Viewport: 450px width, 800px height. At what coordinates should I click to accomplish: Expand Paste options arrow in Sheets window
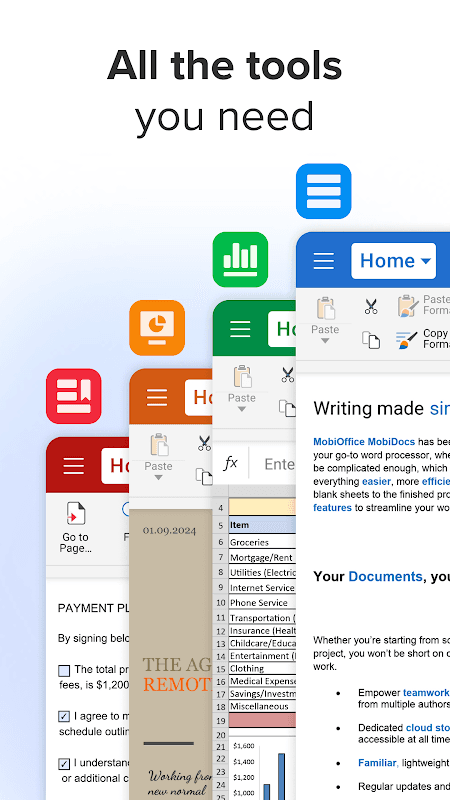pos(242,409)
